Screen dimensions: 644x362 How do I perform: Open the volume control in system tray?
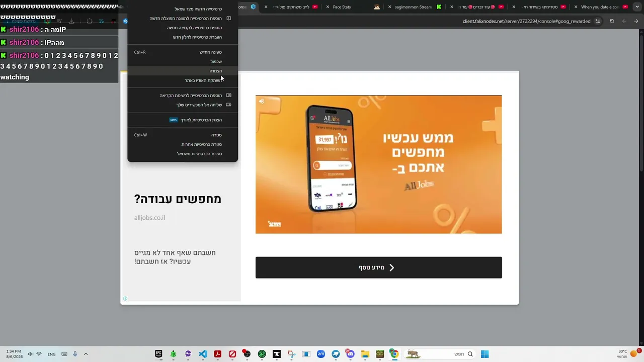tap(30, 354)
